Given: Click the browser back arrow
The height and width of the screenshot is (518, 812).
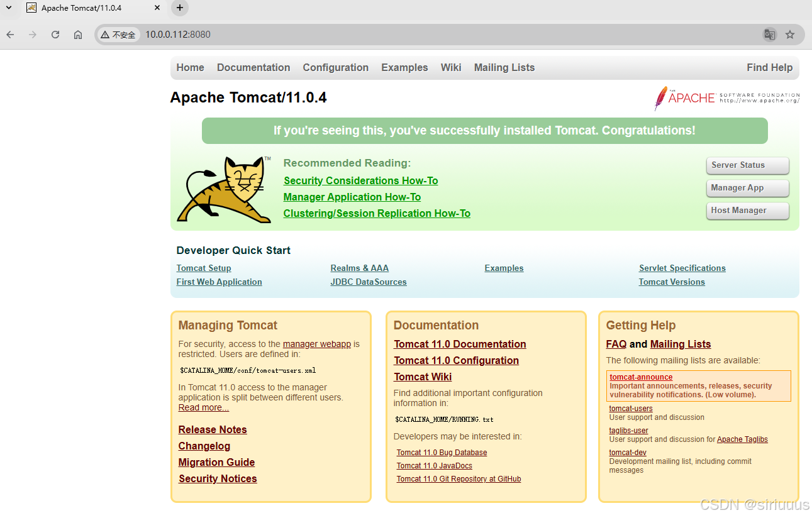Looking at the screenshot, I should tap(10, 35).
